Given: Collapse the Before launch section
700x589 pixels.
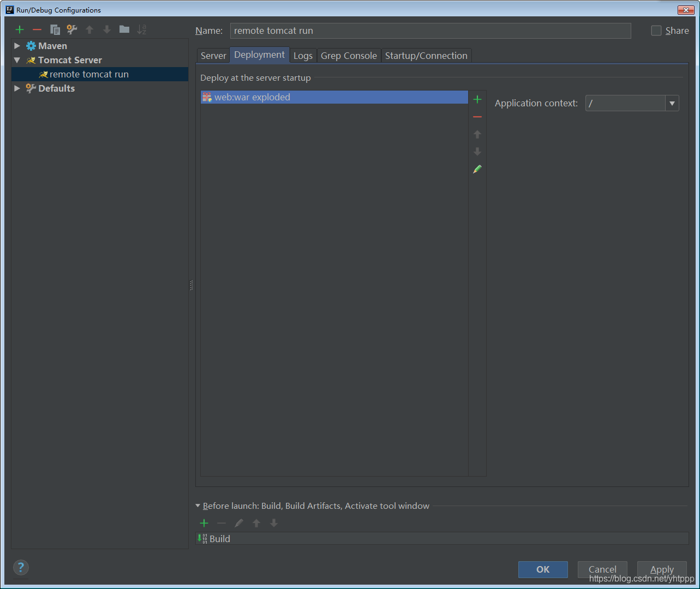Looking at the screenshot, I should 198,506.
